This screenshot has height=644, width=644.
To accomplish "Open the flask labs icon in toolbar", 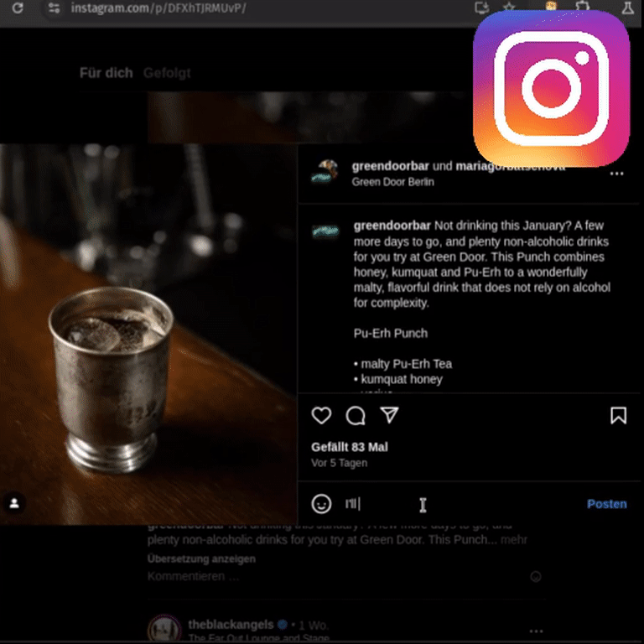I will (x=627, y=8).
